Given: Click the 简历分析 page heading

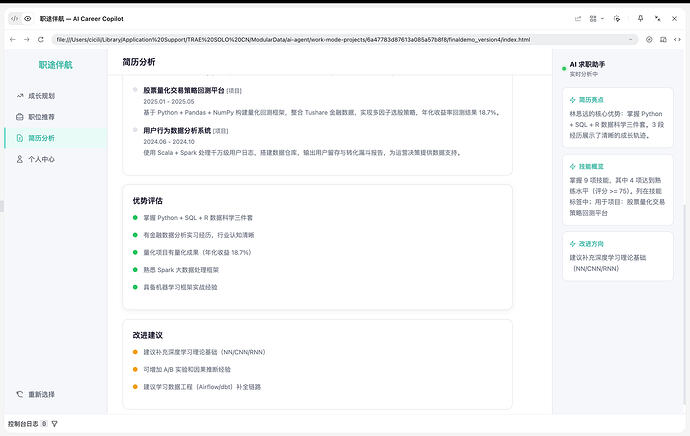Looking at the screenshot, I should [x=139, y=62].
